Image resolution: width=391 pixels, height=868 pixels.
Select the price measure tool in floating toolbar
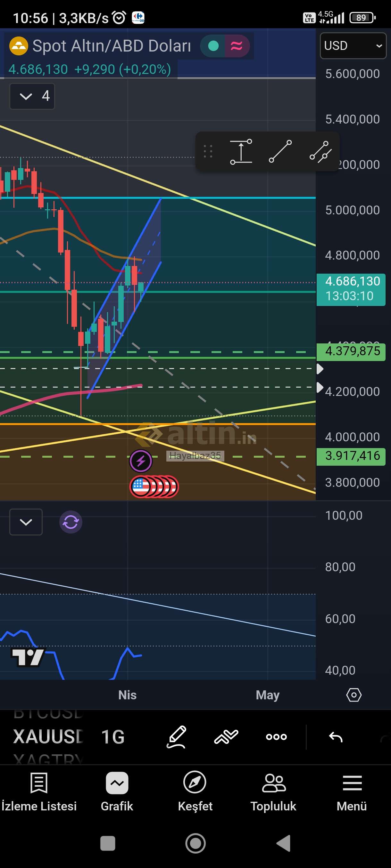click(241, 152)
